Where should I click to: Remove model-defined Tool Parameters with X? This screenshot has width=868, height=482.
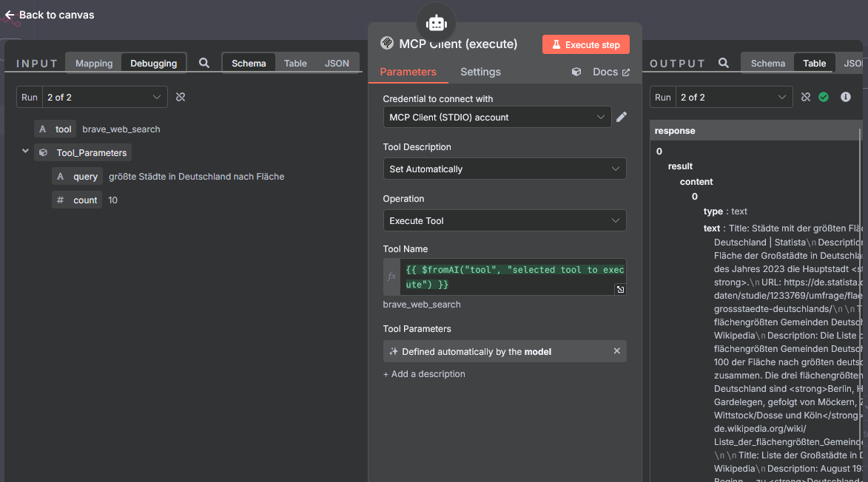point(616,351)
